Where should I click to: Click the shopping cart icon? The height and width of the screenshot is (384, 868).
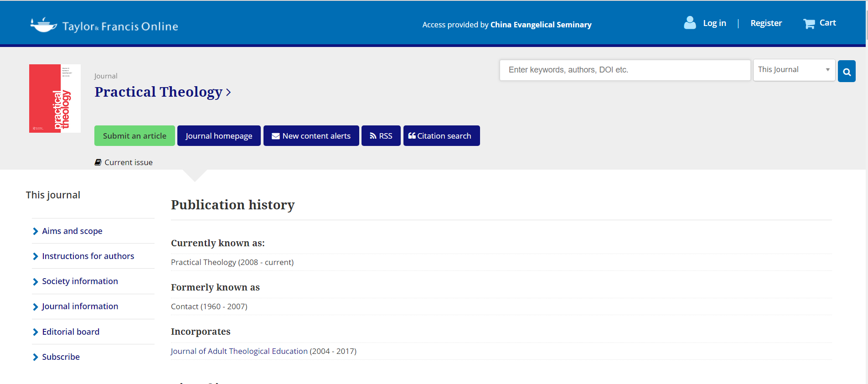point(809,24)
